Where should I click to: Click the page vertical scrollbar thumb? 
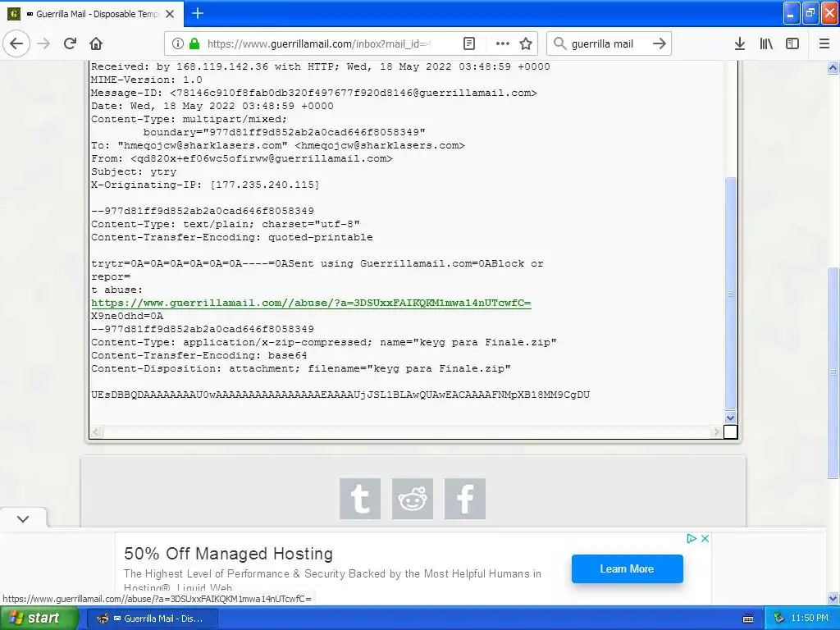pos(833,372)
